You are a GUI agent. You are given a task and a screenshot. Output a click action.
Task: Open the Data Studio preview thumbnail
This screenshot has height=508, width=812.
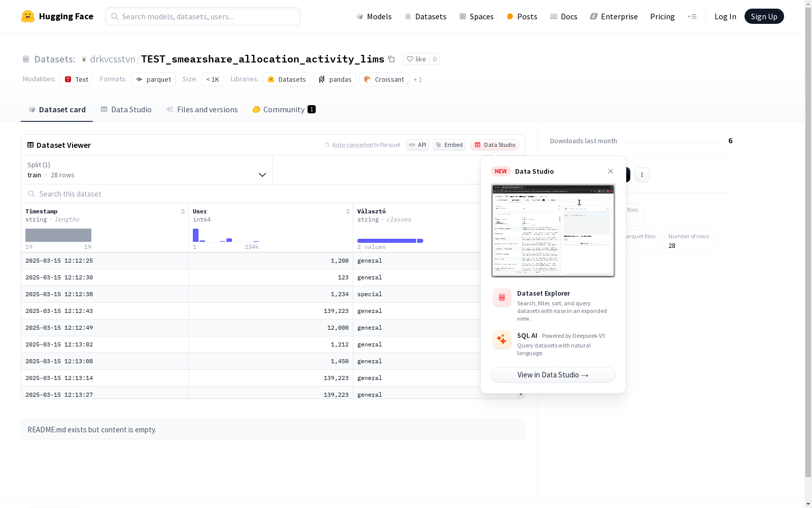(x=553, y=231)
